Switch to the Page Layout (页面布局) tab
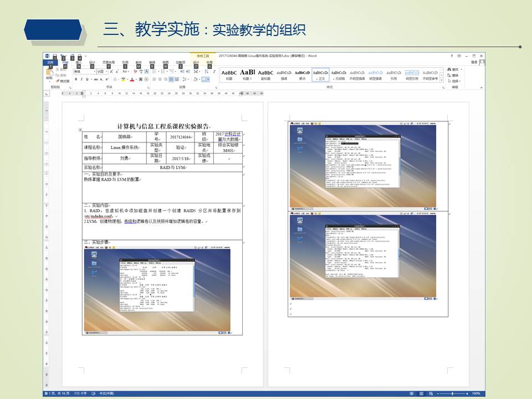This screenshot has width=532, height=399. point(109,63)
